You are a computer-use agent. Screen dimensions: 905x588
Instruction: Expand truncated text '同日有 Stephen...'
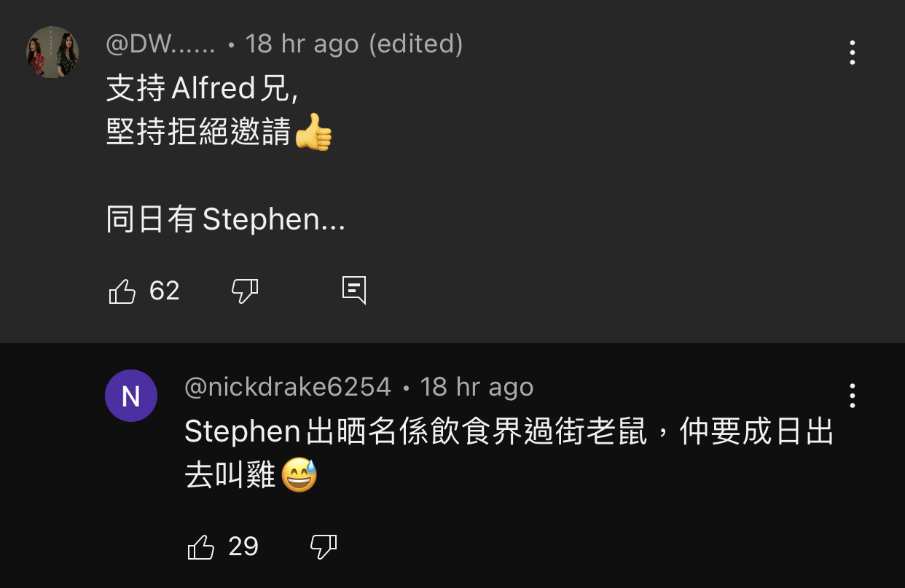226,220
